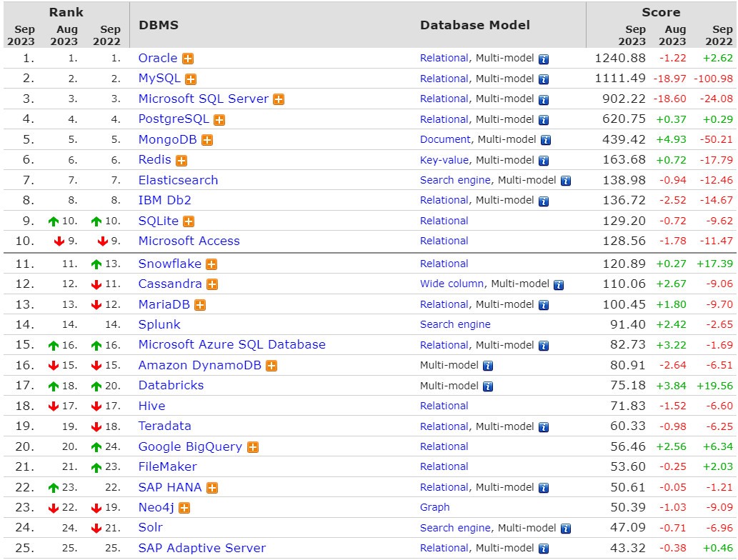This screenshot has width=738, height=560.
Task: Click the plus icon next to Snowflake
Action: tap(211, 264)
